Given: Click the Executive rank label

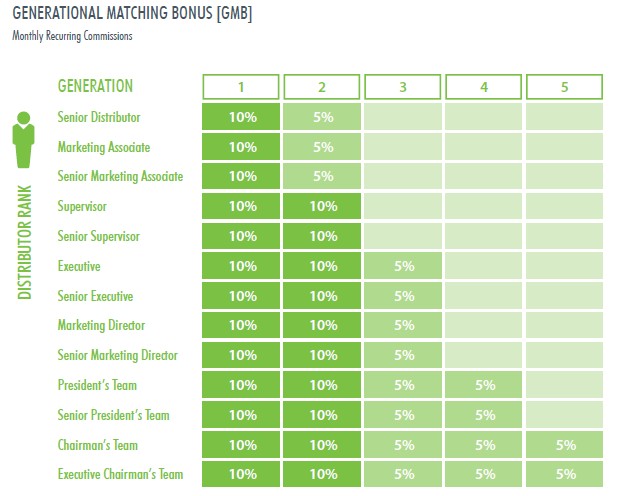Looking at the screenshot, I should point(79,266).
